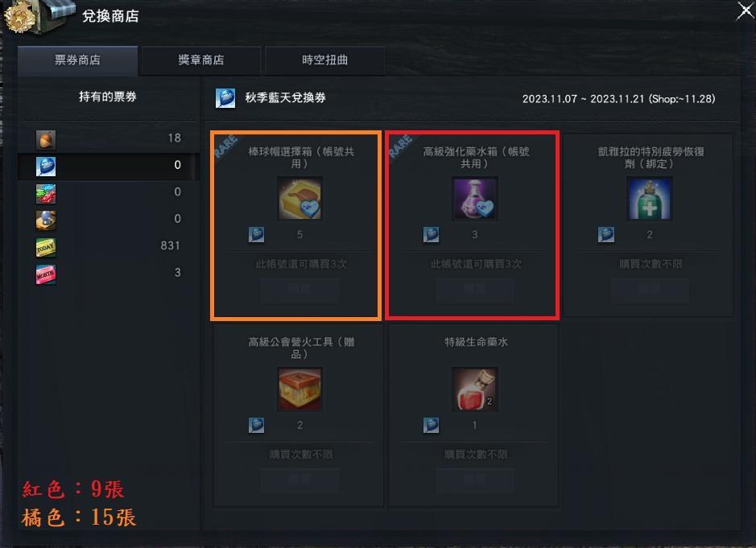
Task: Switch to the 獎章商店 tab
Action: coord(201,60)
